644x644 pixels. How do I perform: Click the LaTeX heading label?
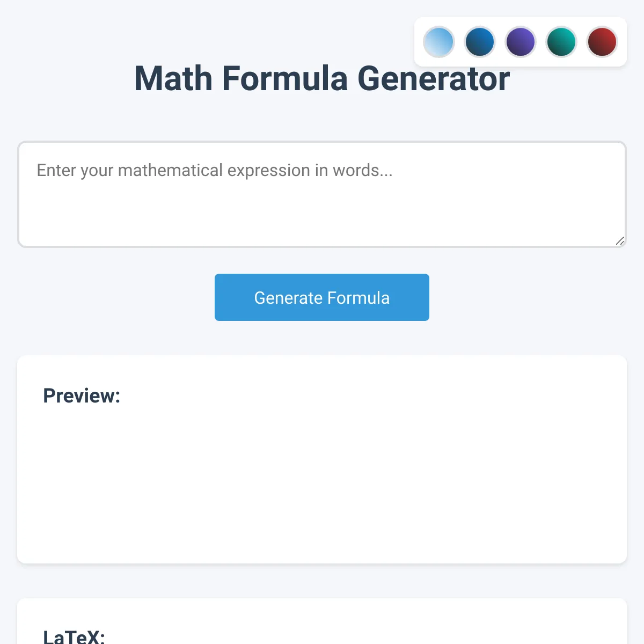click(x=74, y=636)
